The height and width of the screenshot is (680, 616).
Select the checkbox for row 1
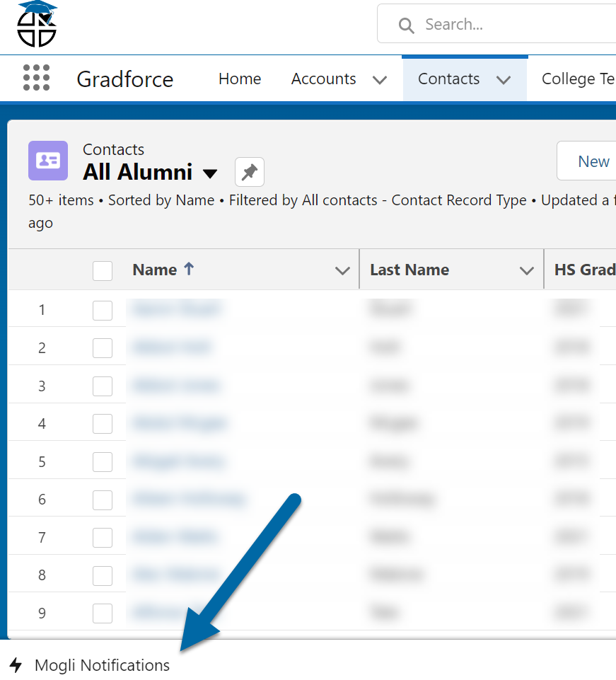pyautogui.click(x=103, y=311)
